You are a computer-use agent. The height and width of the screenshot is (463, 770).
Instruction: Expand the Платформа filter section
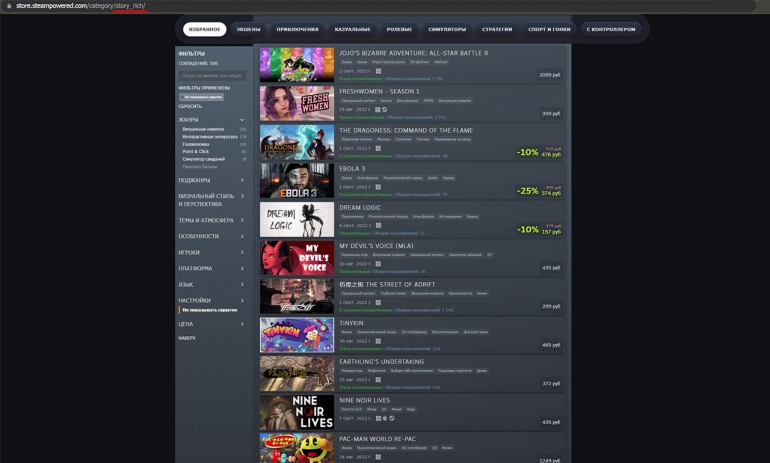coord(212,269)
